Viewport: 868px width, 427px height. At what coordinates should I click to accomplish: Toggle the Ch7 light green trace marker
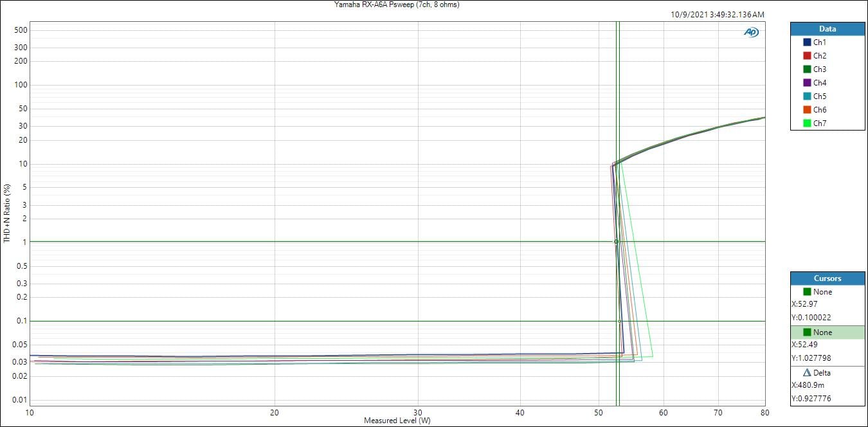807,123
